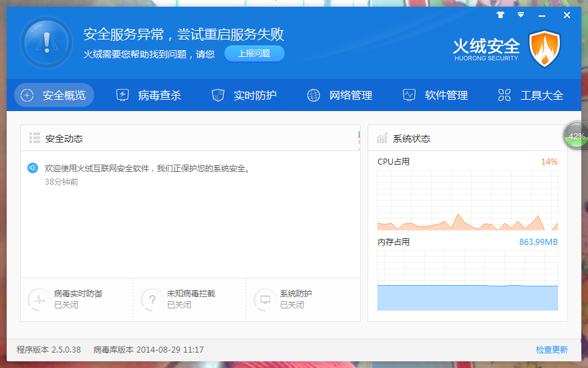588x368 pixels.
Task: Minimize the Huorong window
Action: (x=542, y=16)
